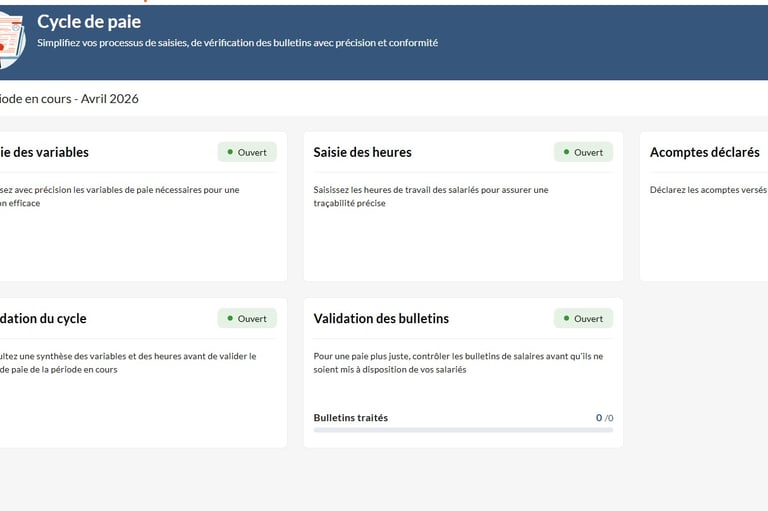The image size is (768, 511).
Task: Open the variables entry card title
Action: tap(45, 152)
